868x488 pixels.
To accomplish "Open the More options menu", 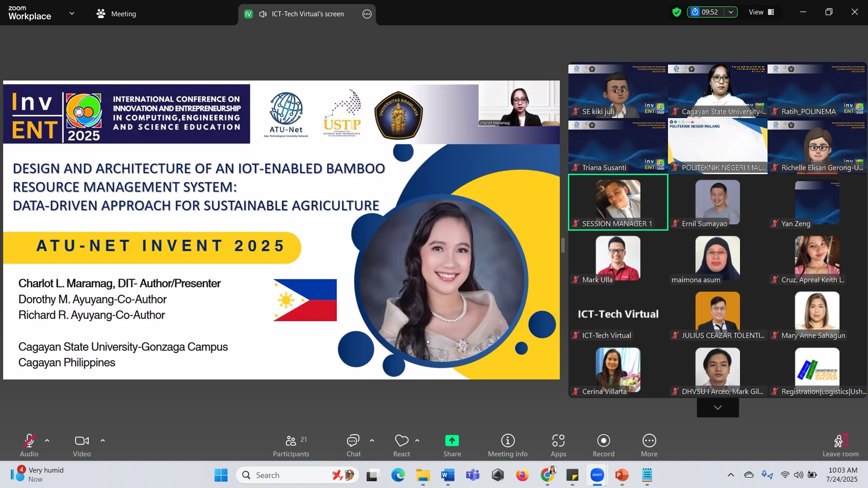I will click(649, 445).
